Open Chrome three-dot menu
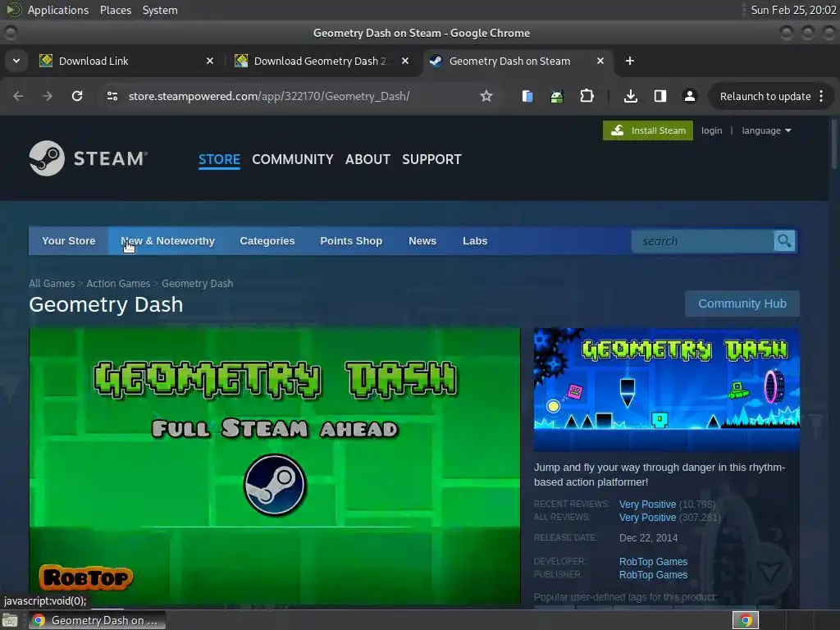The height and width of the screenshot is (630, 840). [821, 96]
